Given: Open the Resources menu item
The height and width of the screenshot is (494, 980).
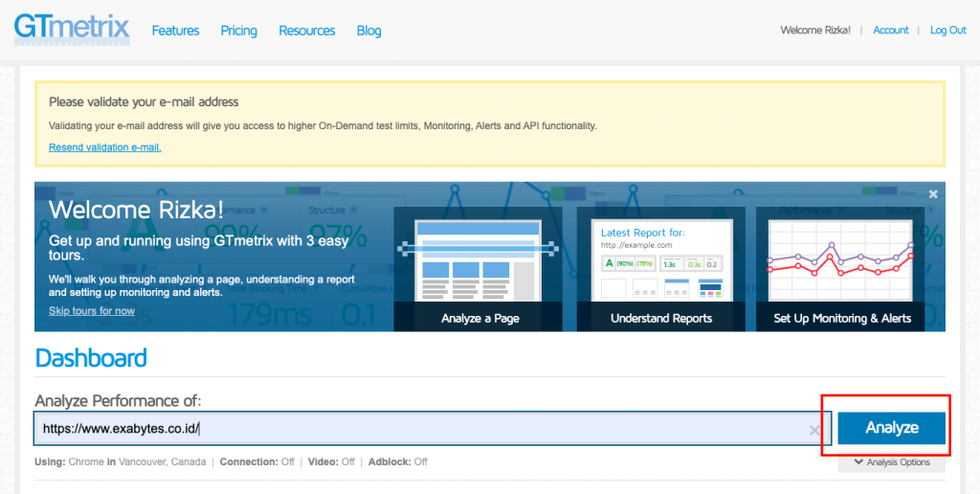Looking at the screenshot, I should click(x=307, y=31).
